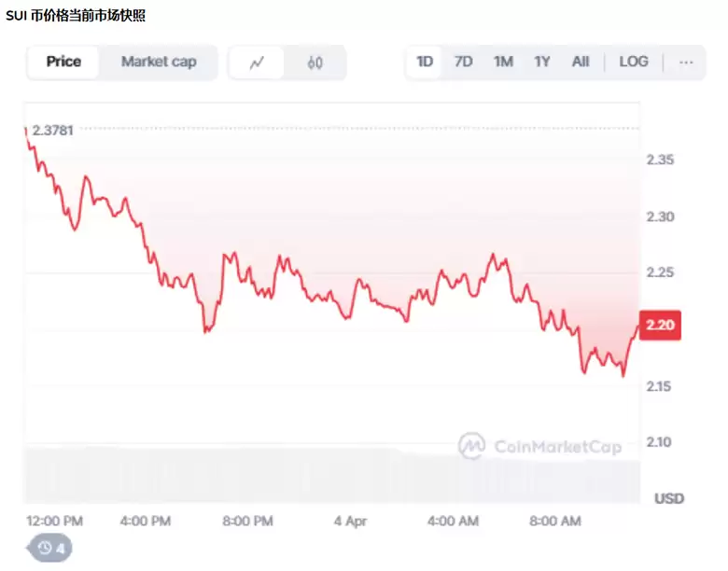Select the 1D time range
The height and width of the screenshot is (571, 728).
[x=425, y=62]
